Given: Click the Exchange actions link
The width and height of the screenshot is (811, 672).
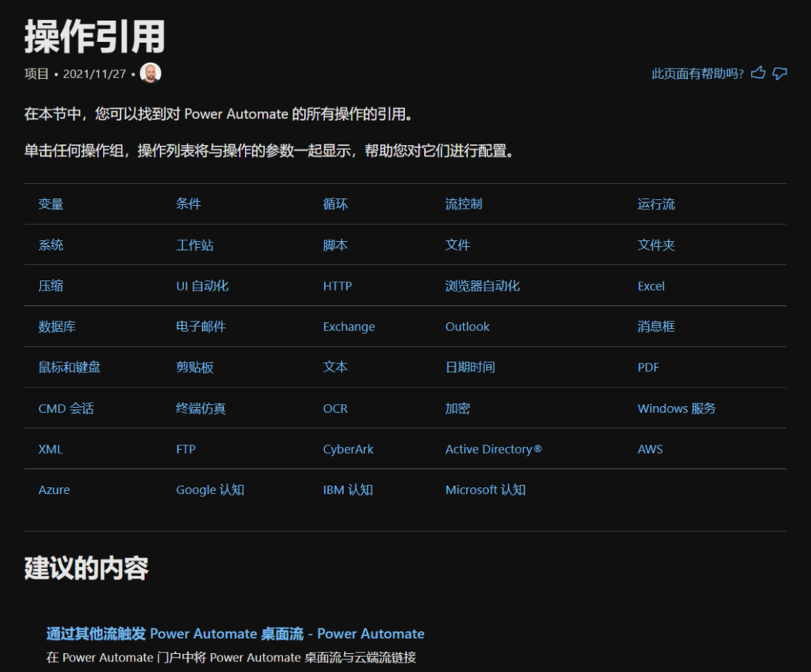Looking at the screenshot, I should (x=348, y=327).
